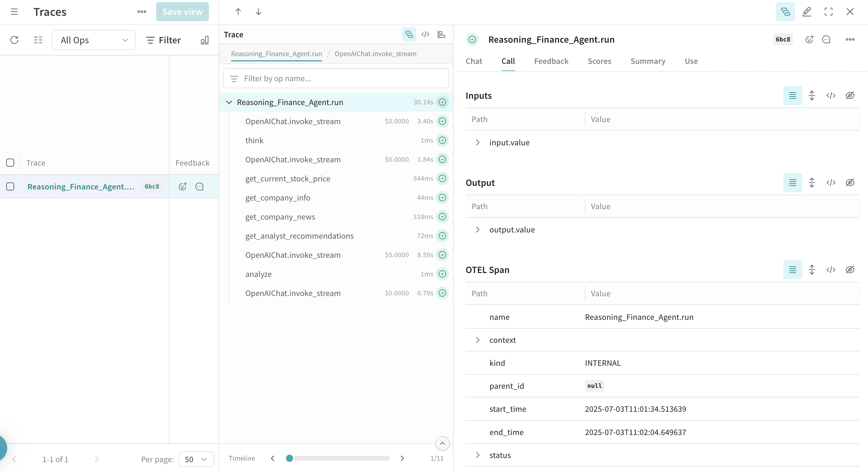Expand all Inputs rows
Screen dimensions: 868x472
[x=812, y=95]
